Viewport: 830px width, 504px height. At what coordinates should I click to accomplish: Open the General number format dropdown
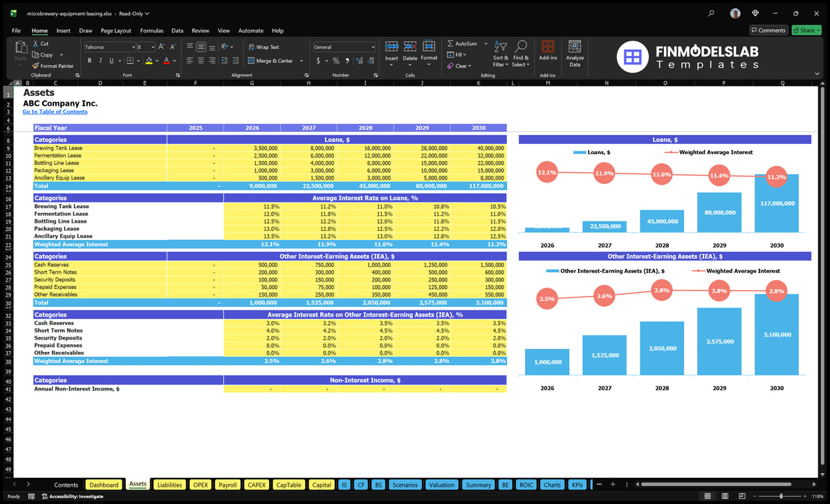coord(372,47)
